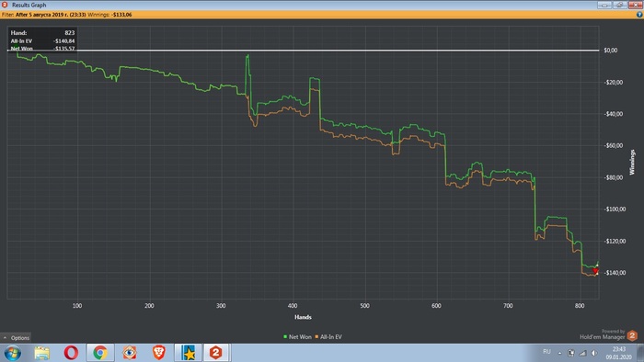Image resolution: width=644 pixels, height=362 pixels.
Task: Select the Net Won legend label
Action: click(300, 336)
